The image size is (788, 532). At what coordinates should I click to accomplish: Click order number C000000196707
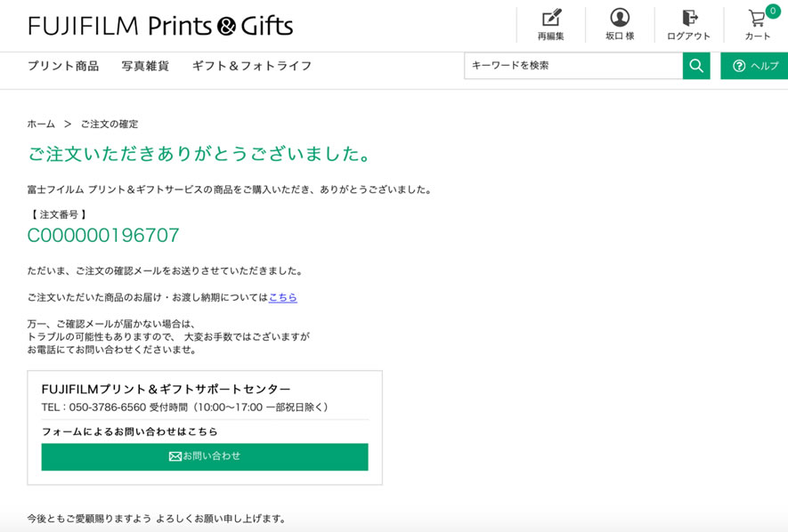(103, 236)
